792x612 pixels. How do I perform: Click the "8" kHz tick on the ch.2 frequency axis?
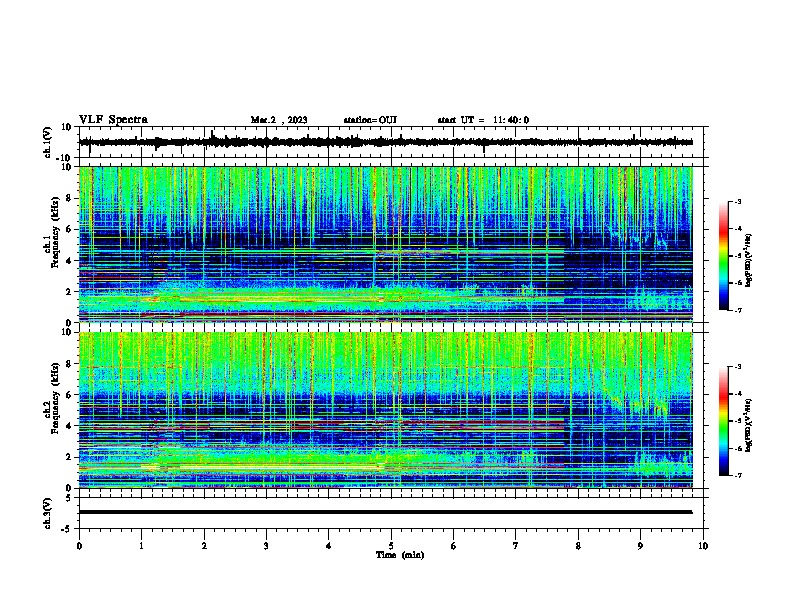coord(70,364)
